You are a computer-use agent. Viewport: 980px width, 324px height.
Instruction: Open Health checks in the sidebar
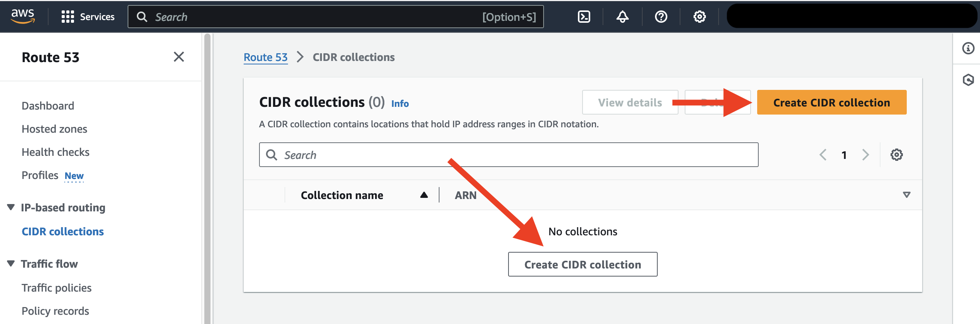[56, 152]
